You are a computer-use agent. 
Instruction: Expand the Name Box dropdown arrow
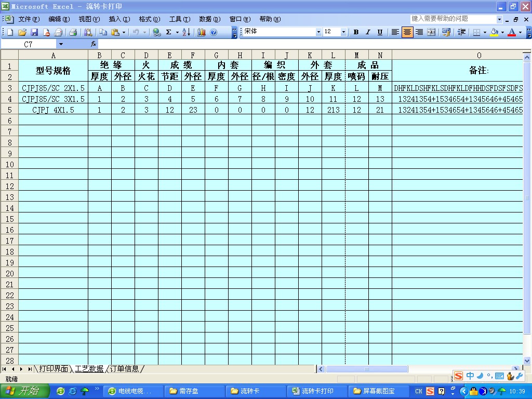(x=61, y=45)
